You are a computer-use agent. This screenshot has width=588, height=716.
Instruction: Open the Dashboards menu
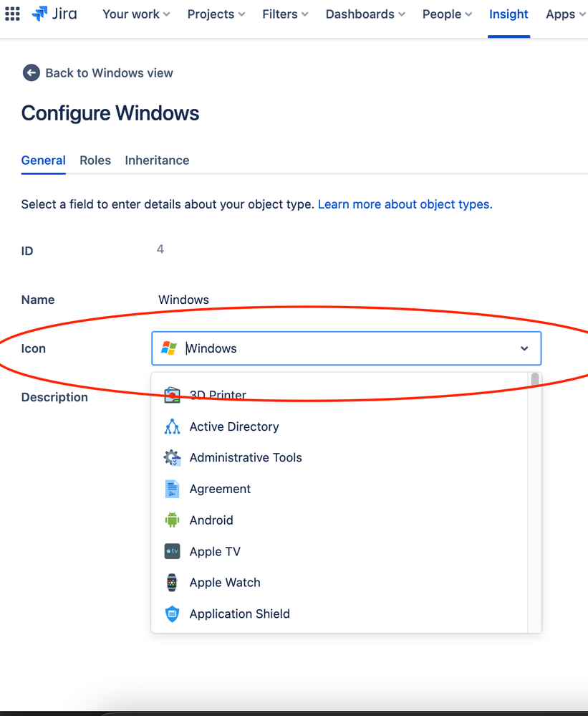tap(365, 14)
